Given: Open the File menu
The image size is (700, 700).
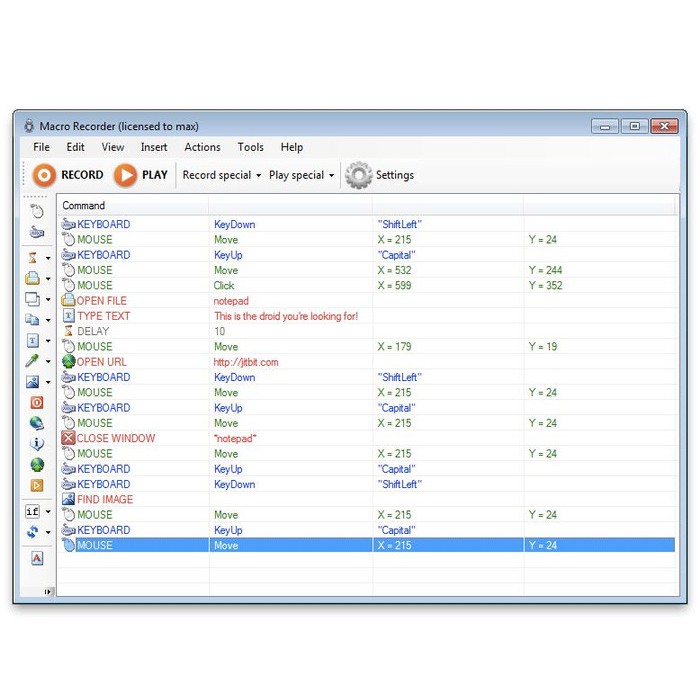Looking at the screenshot, I should click(x=41, y=147).
